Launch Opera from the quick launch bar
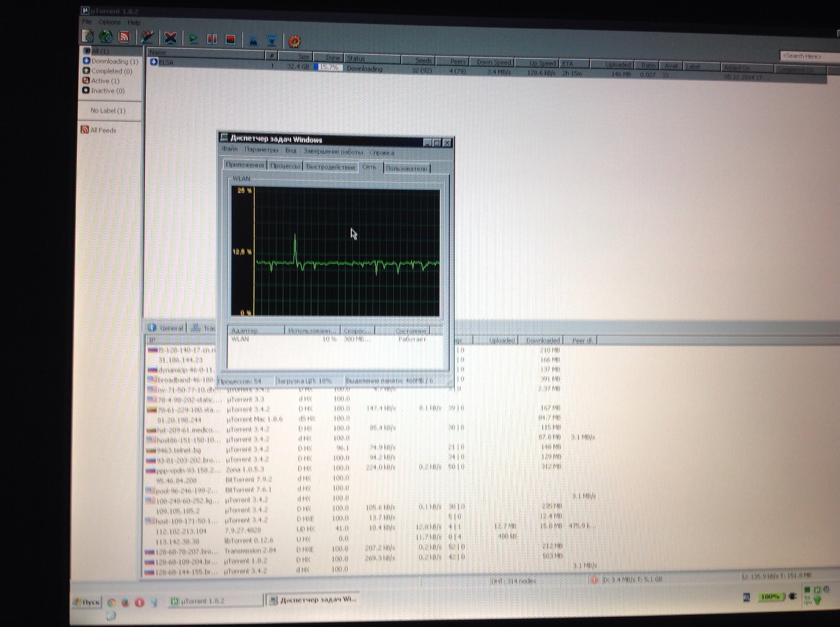The width and height of the screenshot is (840, 627). tap(139, 602)
